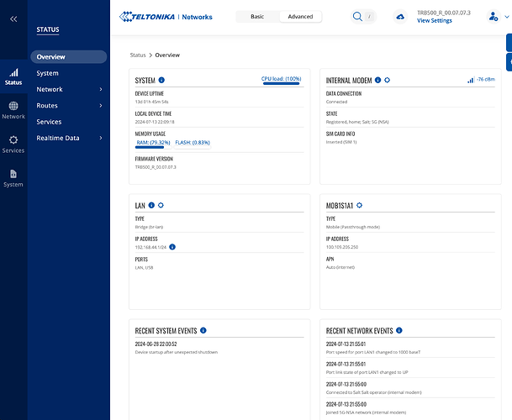
Task: Click the 'Joined 5G-NSA network' event
Action: 366,412
